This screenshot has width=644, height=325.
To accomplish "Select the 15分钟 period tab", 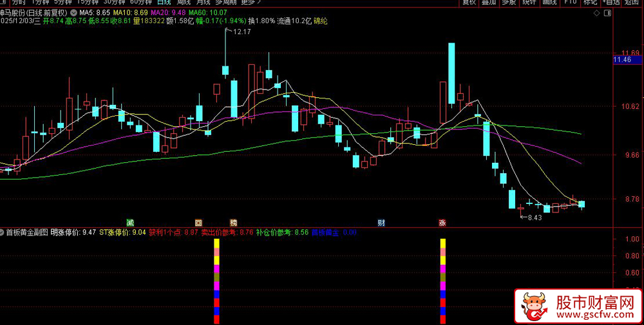I will pyautogui.click(x=89, y=2).
